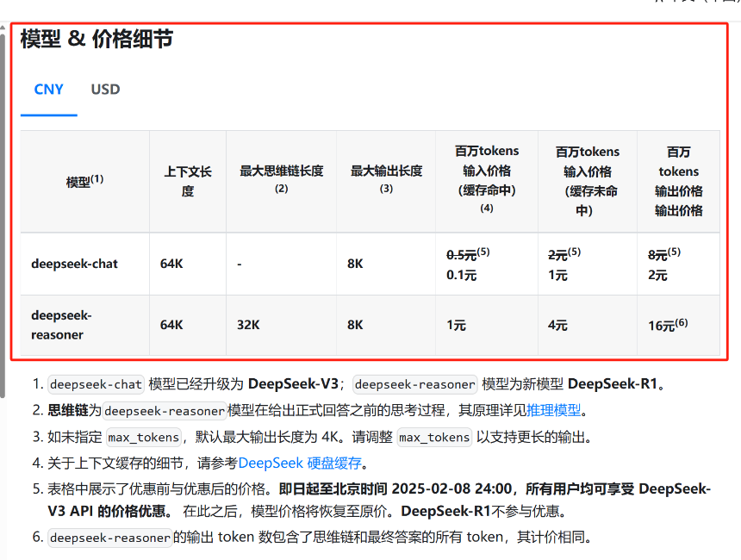Click 8K in the deepseek-chat row
Screen dimensions: 741x560
(x=355, y=264)
